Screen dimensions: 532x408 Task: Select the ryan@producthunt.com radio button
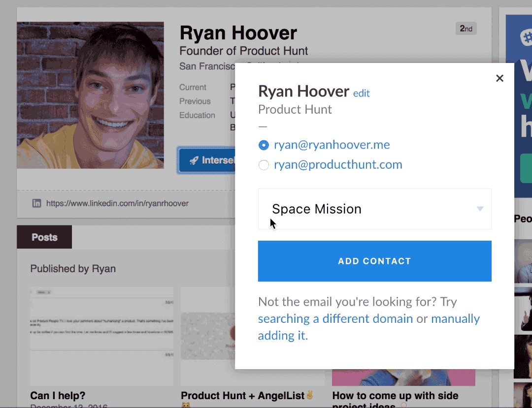(x=264, y=165)
